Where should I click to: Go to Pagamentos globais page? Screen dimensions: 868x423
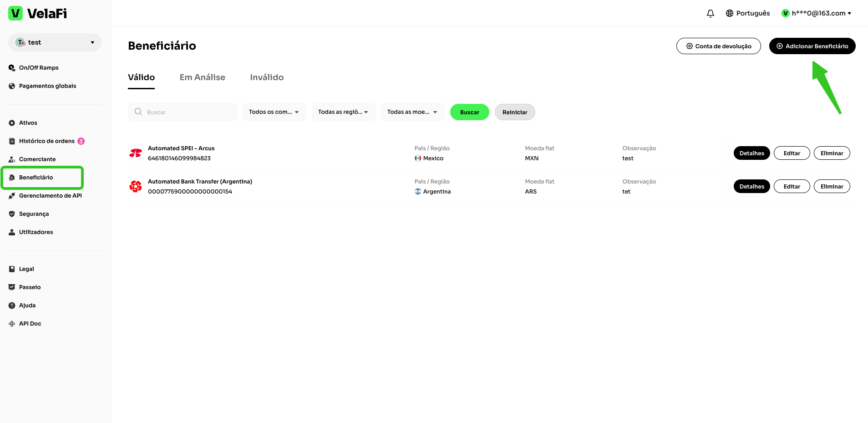tap(47, 86)
